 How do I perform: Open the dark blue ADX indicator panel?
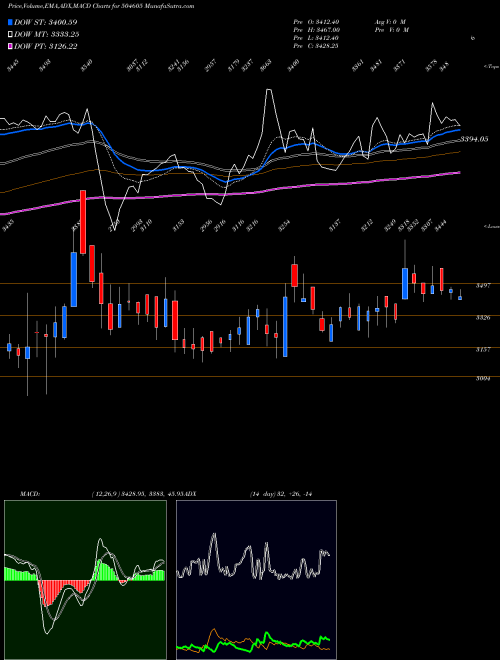pyautogui.click(x=256, y=580)
